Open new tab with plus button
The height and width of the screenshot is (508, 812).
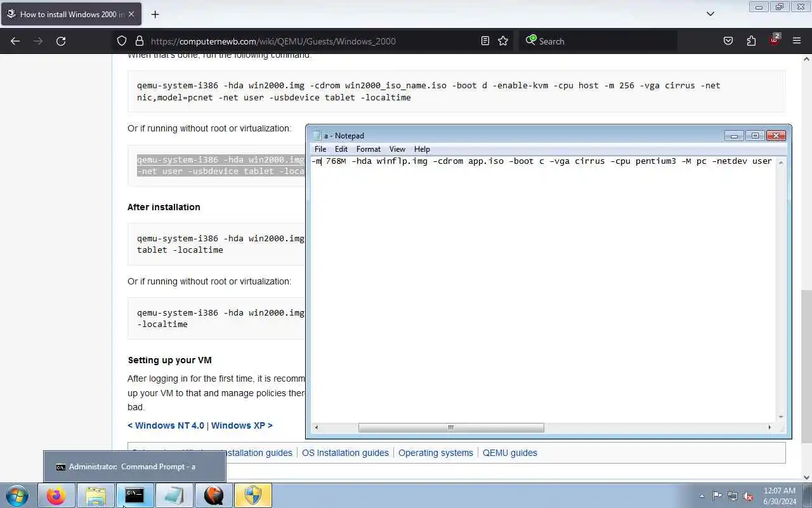(155, 14)
